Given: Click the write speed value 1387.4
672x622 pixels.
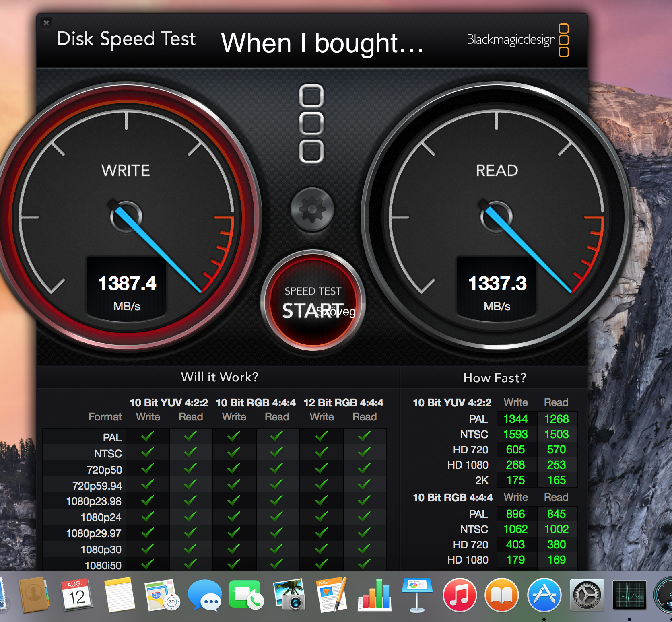Looking at the screenshot, I should click(x=127, y=283).
